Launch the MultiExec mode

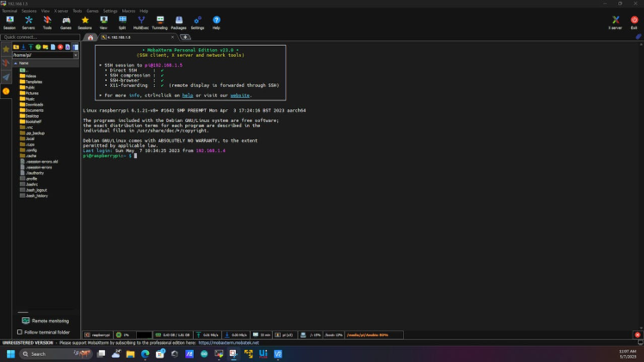tap(141, 21)
